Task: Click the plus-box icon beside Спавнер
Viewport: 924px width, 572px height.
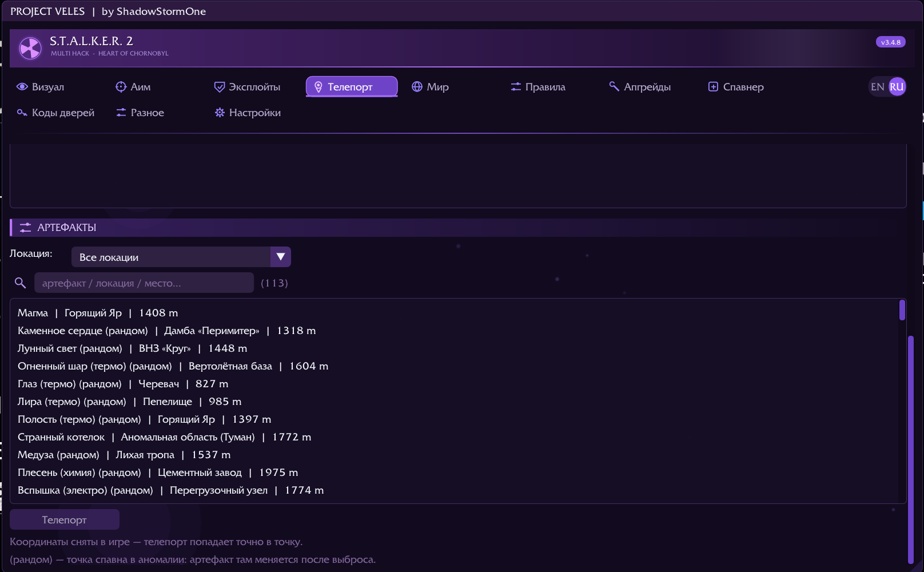Action: click(x=713, y=87)
